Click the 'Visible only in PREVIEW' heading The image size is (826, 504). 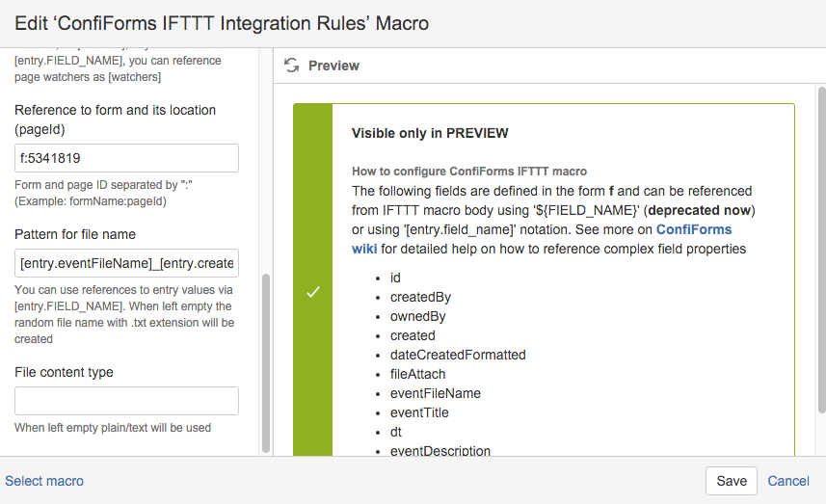[429, 133]
